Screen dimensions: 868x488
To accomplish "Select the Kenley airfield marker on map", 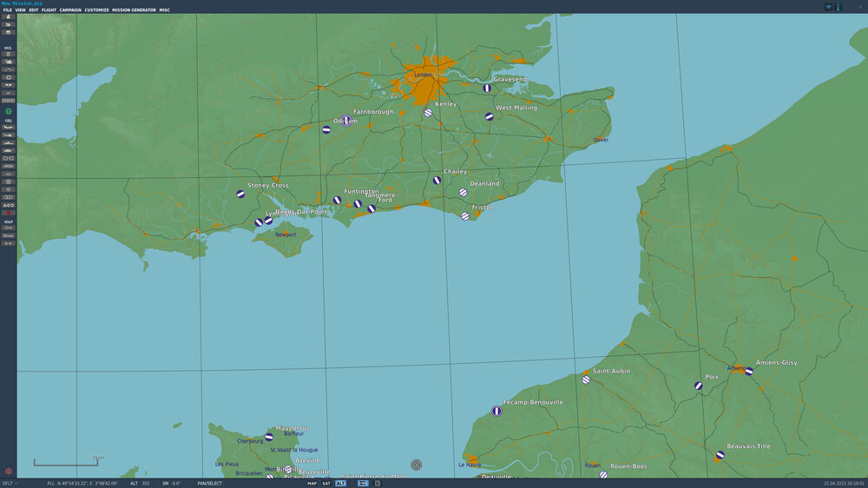I will pos(428,113).
